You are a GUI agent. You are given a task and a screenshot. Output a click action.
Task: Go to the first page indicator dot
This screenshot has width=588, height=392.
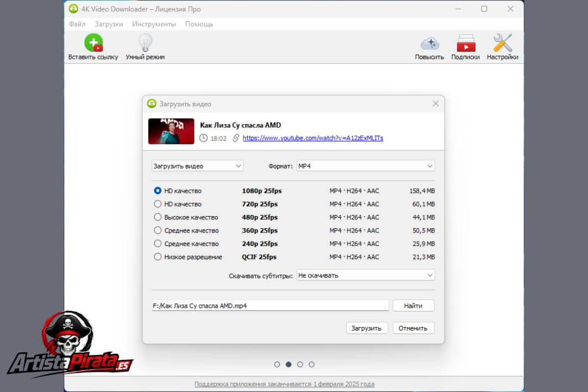(x=277, y=364)
